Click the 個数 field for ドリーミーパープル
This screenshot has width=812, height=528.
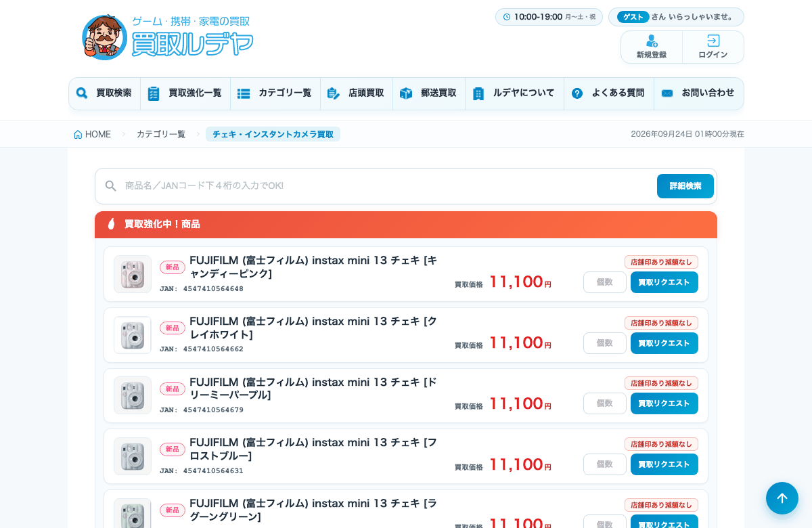pos(605,403)
